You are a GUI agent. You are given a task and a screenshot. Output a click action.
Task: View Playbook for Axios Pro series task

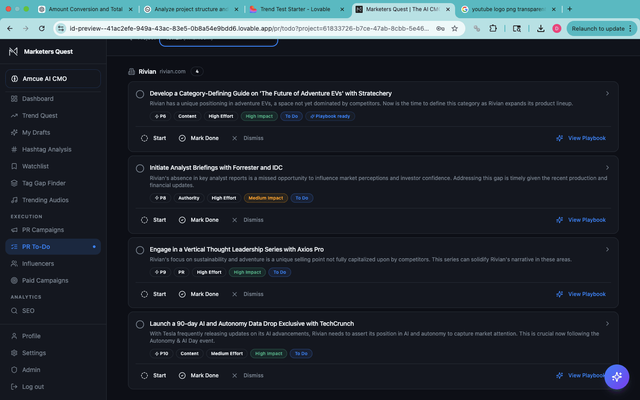pyautogui.click(x=581, y=294)
